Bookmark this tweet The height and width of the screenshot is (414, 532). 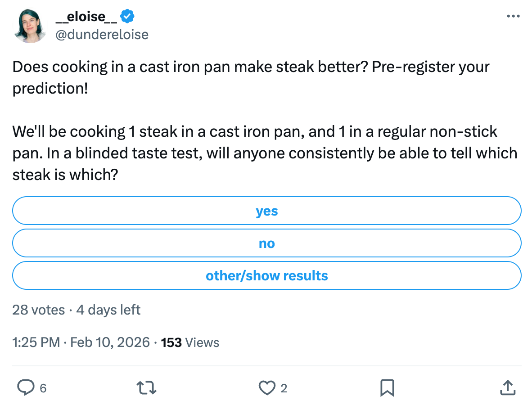pos(387,387)
